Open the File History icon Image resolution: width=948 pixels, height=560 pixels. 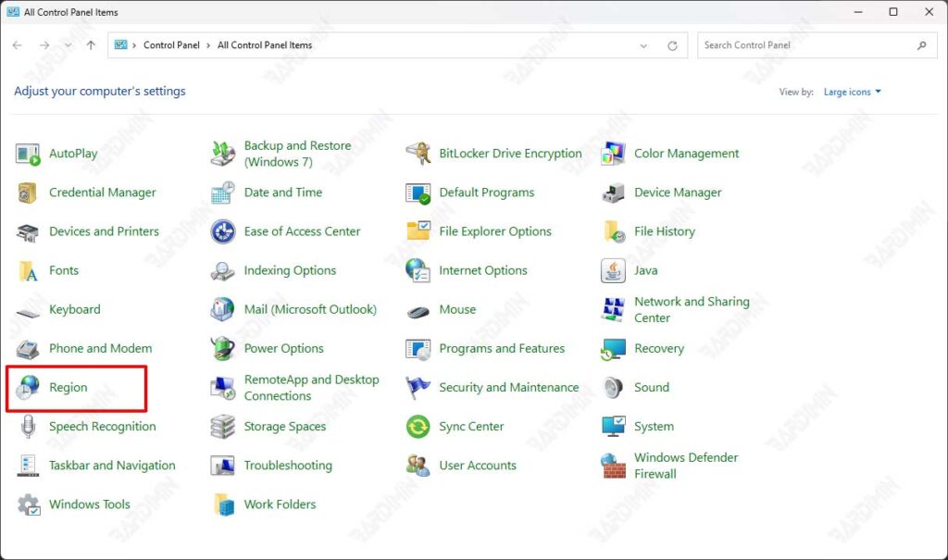coord(615,231)
